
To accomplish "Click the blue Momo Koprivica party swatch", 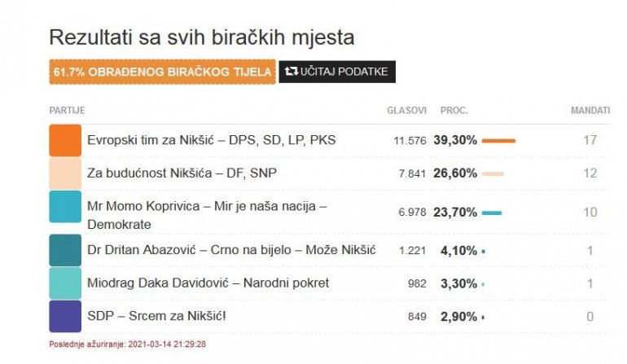I will [65, 207].
